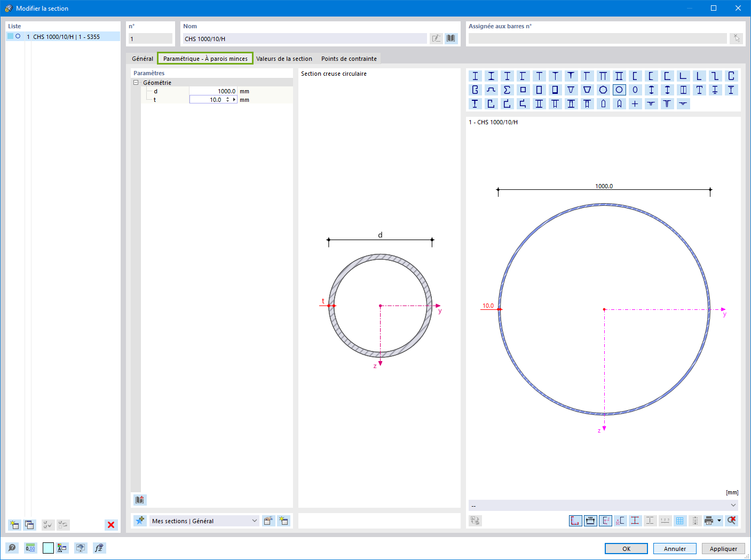Import parameters from library icon below Paramètres
This screenshot has width=751, height=560.
(139, 500)
